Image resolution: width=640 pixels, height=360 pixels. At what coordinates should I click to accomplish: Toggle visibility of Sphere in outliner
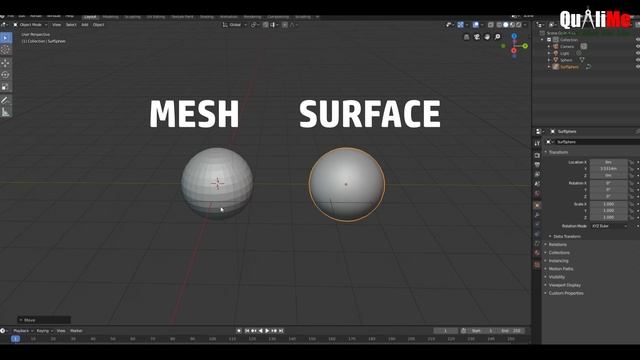(638, 60)
